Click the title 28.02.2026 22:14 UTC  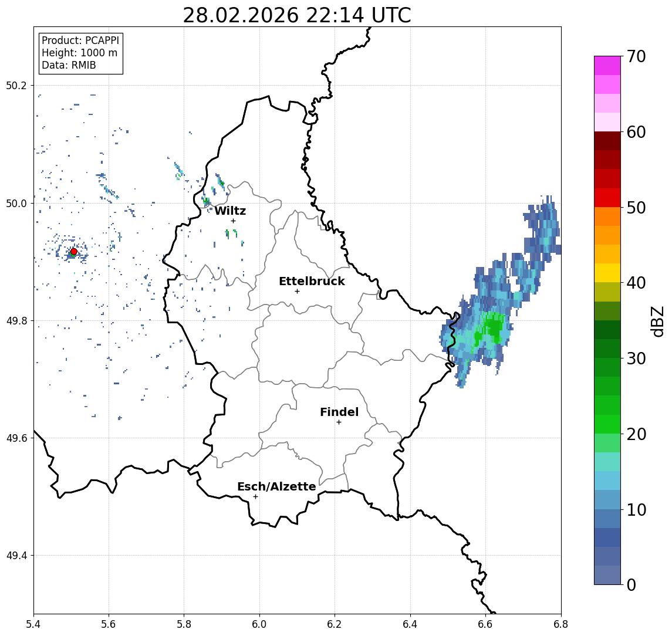[x=297, y=15]
